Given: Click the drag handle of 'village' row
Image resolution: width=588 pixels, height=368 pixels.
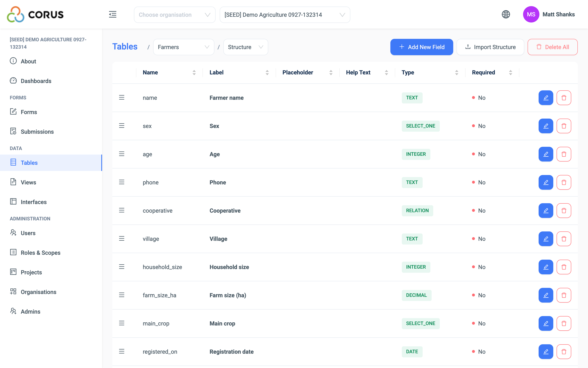Looking at the screenshot, I should [121, 239].
